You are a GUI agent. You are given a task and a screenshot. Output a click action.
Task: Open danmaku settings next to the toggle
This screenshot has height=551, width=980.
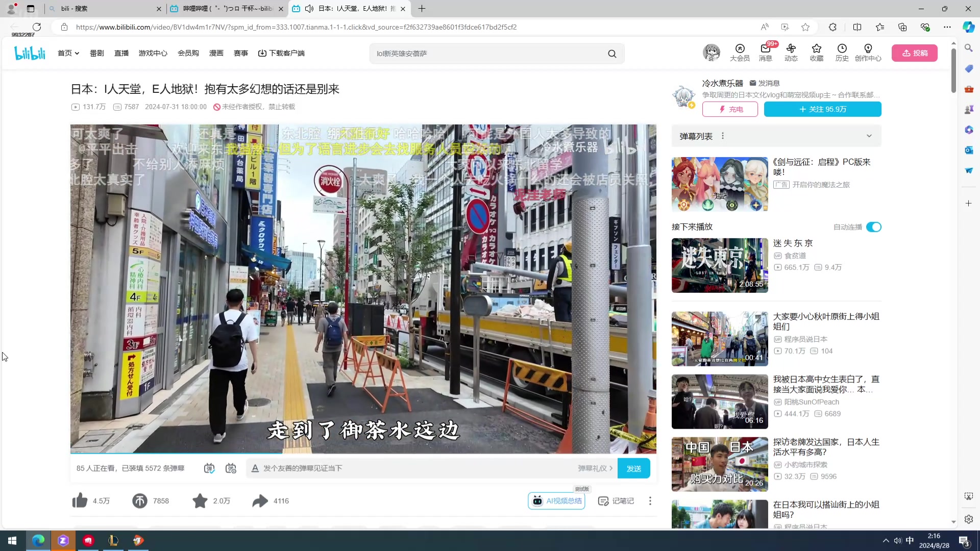click(x=231, y=468)
